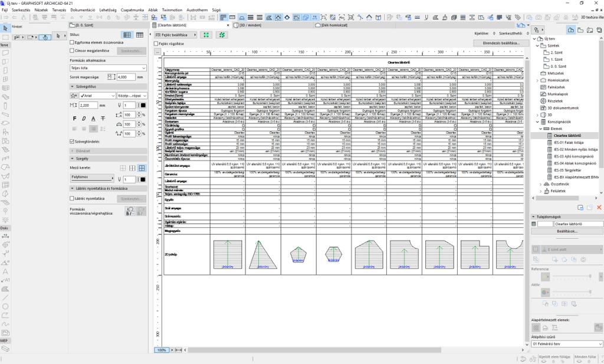Click the Elrendezés beállítása... button

501,43
